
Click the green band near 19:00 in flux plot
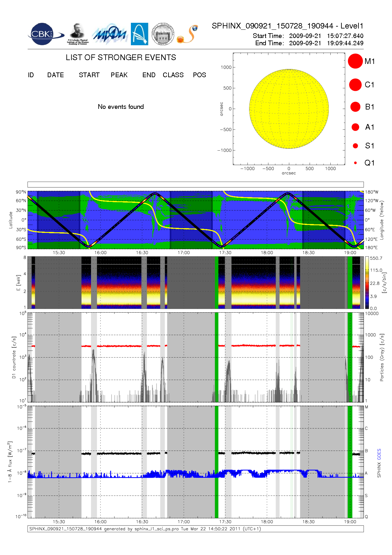click(350, 462)
